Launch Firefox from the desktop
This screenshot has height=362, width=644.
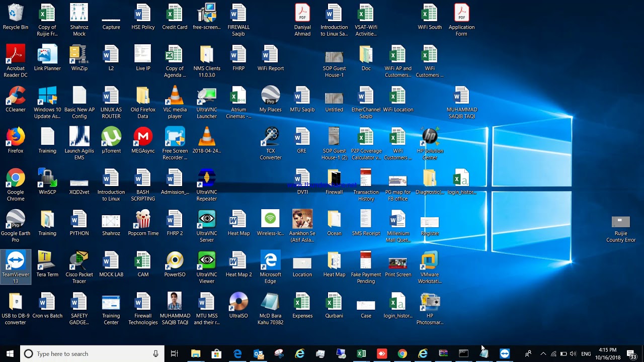(x=16, y=140)
